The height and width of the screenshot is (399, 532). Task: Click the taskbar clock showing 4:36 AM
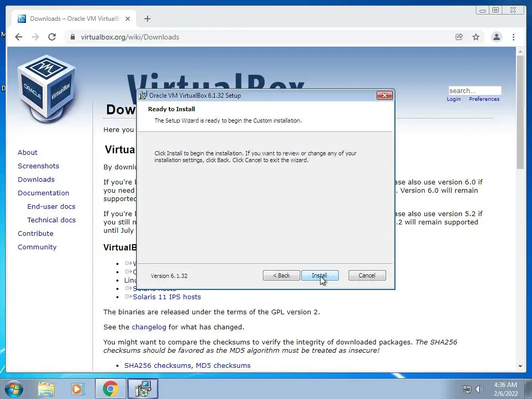tap(506, 389)
